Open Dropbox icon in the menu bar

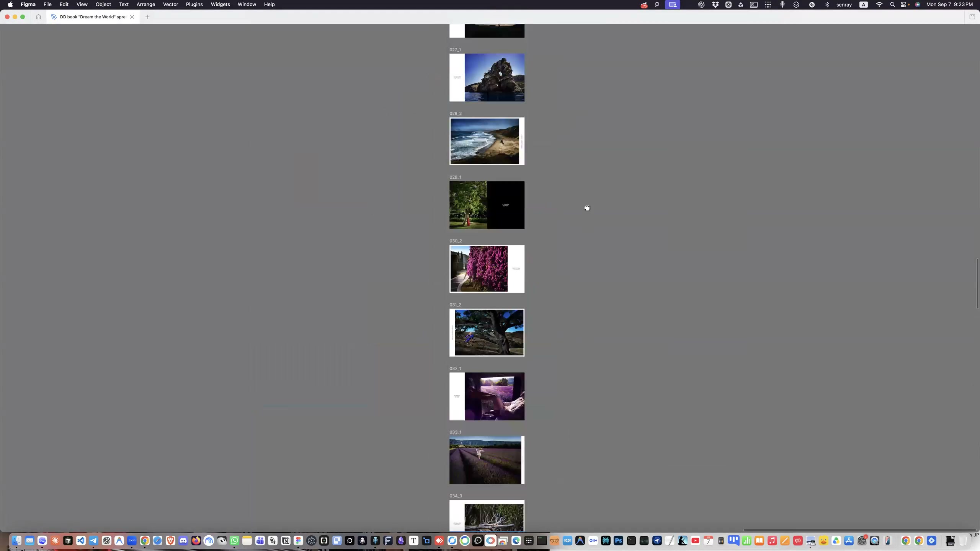coord(715,5)
